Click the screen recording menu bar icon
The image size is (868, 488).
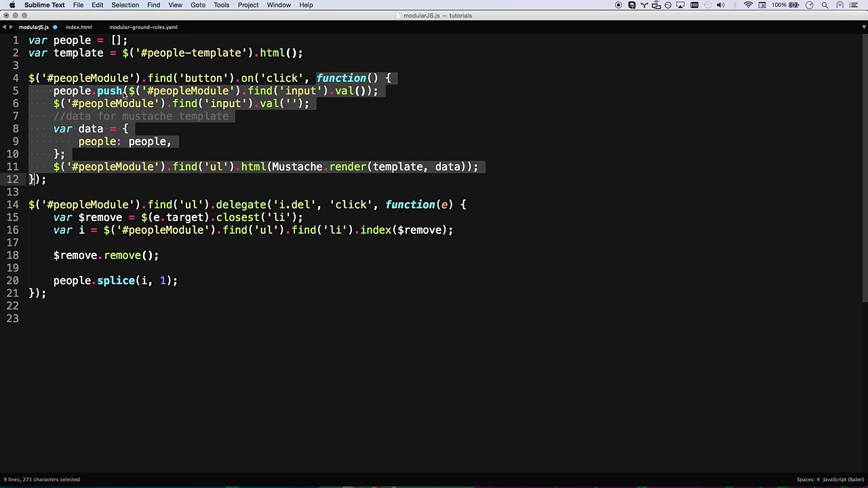tap(618, 5)
